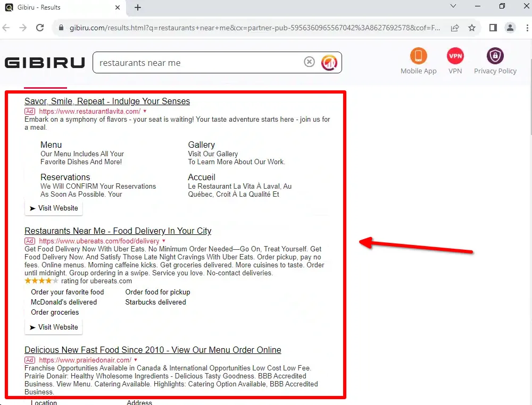Viewport: 532px width, 405px height.
Task: Go forward in browser history
Action: click(x=23, y=28)
